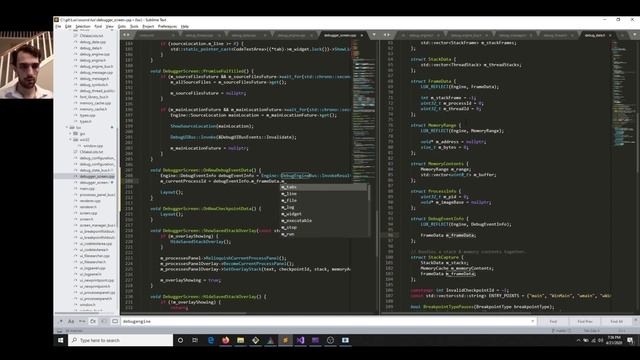Open File Explorer from taskbar
The height and width of the screenshot is (360, 640).
240,340
